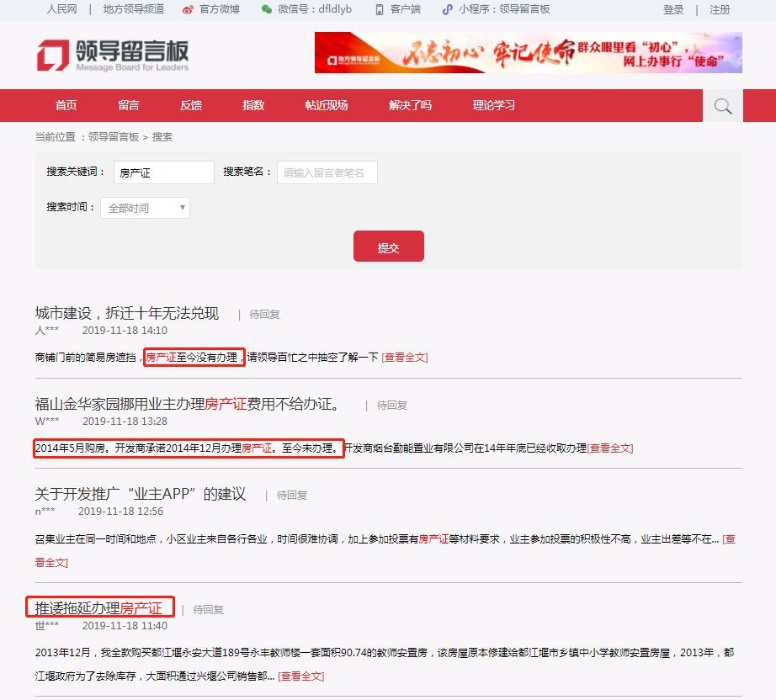Click the mini-program icon beside 小程序
This screenshot has width=776, height=700.
tap(448, 9)
